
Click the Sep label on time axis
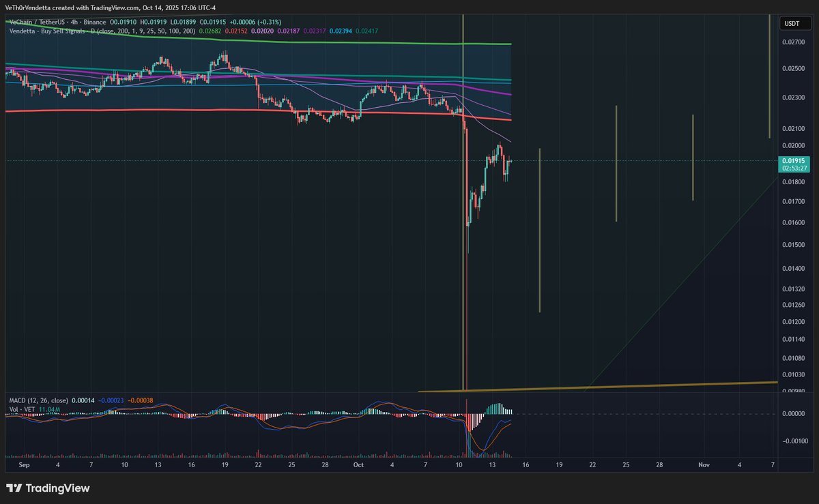[25, 464]
